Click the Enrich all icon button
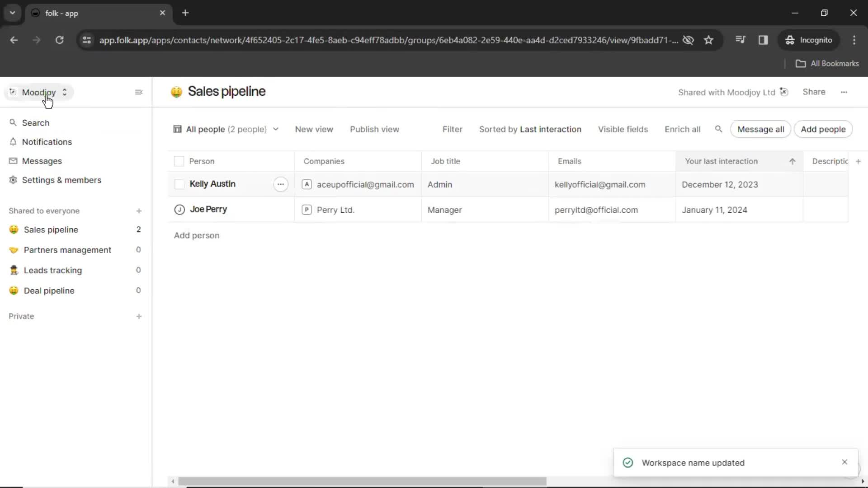Screen dimensions: 868x488 tap(683, 129)
